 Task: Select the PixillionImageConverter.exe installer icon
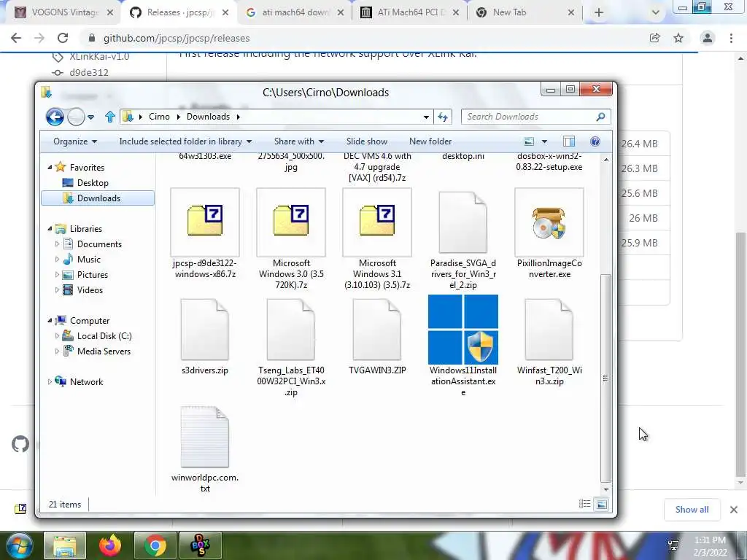tap(549, 222)
